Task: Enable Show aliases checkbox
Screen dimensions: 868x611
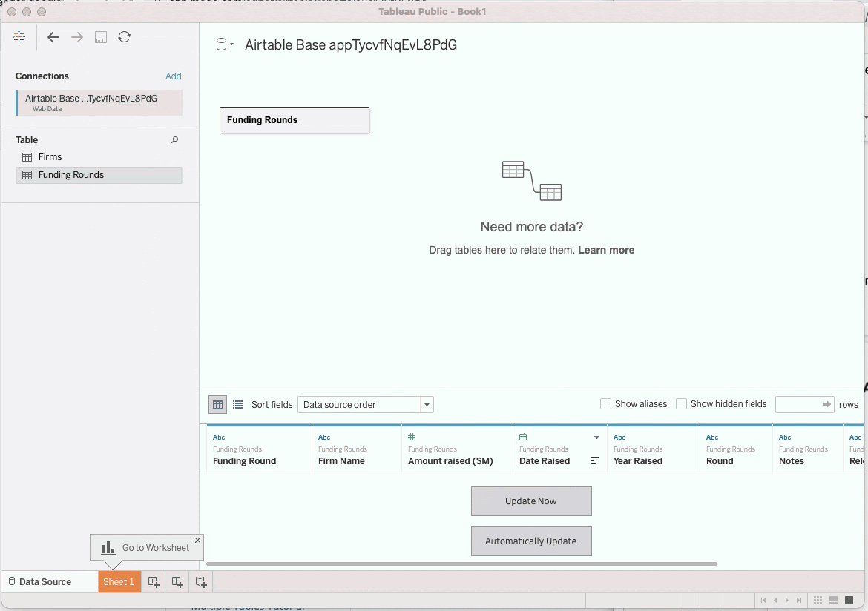Action: click(x=605, y=404)
